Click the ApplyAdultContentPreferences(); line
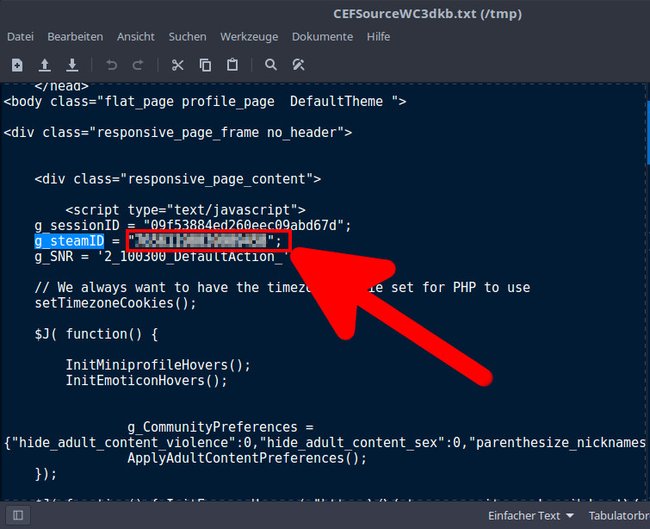 coord(247,458)
